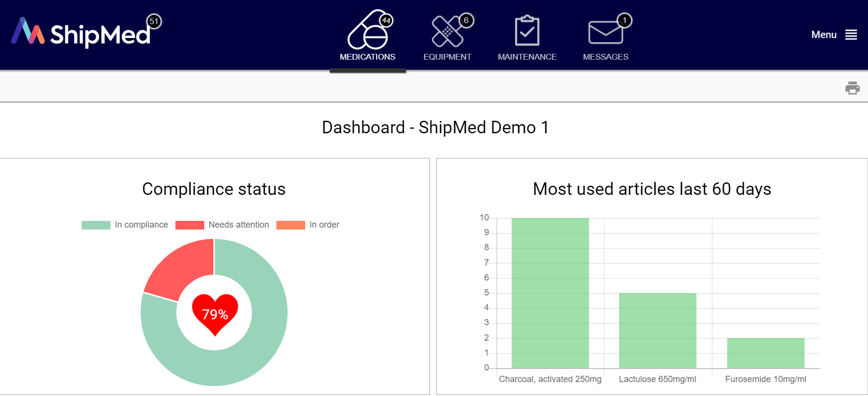
Task: Toggle the Needs attention legend item
Action: pos(222,225)
